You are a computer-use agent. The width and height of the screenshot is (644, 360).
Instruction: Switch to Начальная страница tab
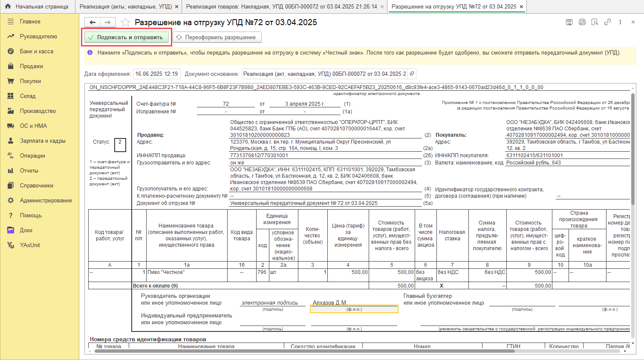(38, 6)
